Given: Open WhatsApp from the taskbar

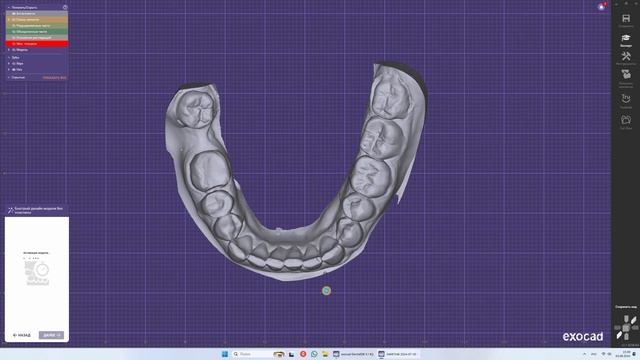Looking at the screenshot, I should [x=314, y=354].
